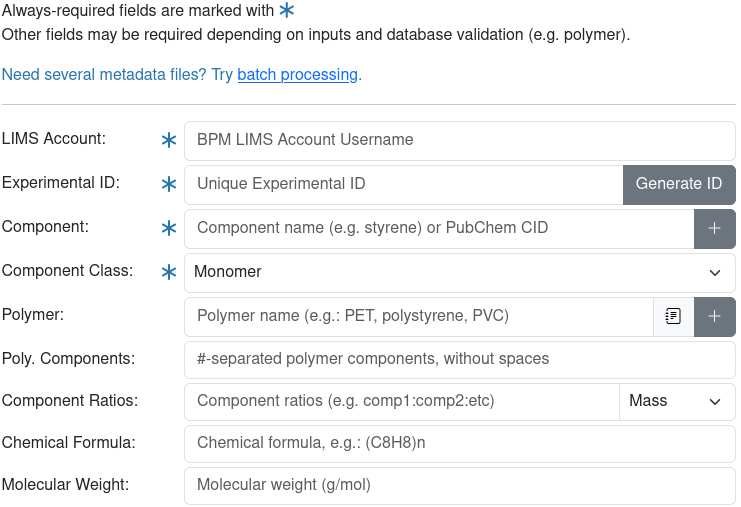Click the required asterisk next to LIMS Account

169,141
